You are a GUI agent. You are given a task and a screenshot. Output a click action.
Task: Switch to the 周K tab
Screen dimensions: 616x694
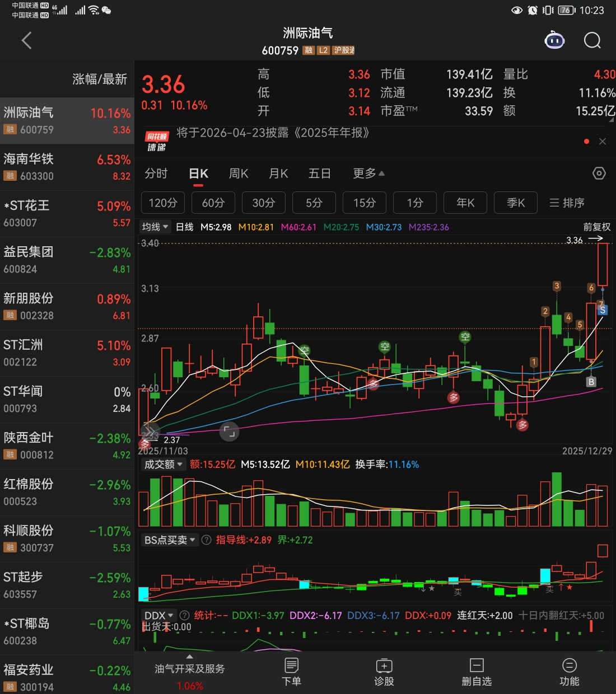tap(239, 173)
